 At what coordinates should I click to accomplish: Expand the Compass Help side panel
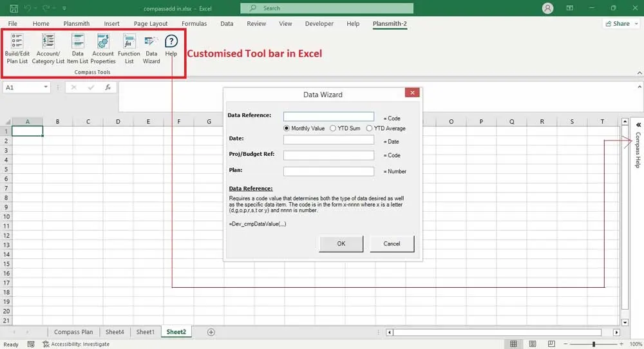tap(638, 125)
